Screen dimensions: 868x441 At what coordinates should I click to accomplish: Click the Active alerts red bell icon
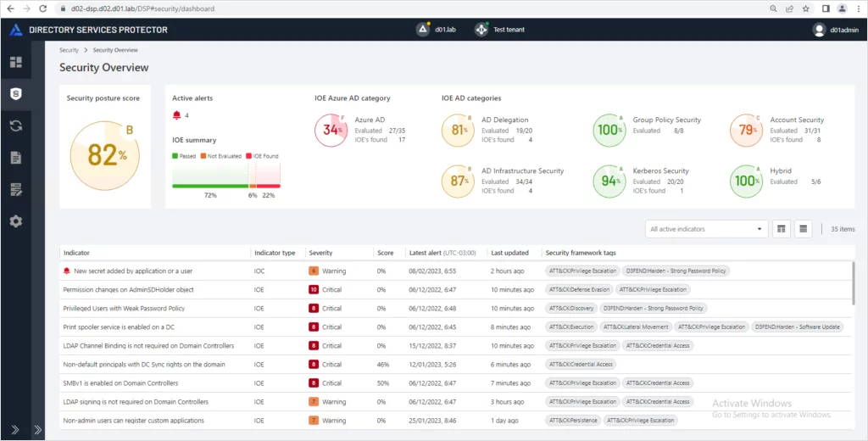[177, 115]
